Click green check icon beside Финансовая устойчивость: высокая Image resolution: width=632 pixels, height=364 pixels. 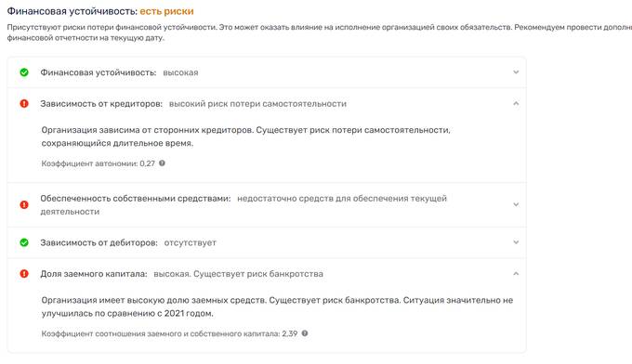point(24,72)
